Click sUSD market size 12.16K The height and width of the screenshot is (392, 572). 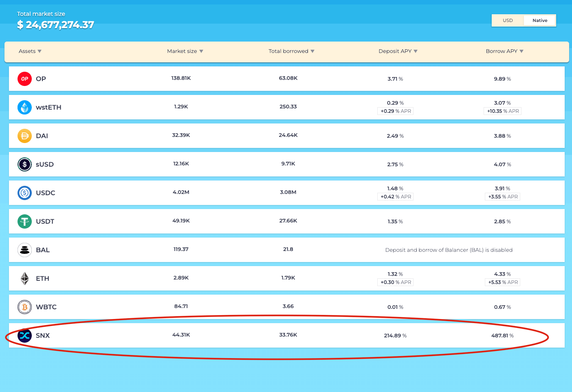(181, 163)
